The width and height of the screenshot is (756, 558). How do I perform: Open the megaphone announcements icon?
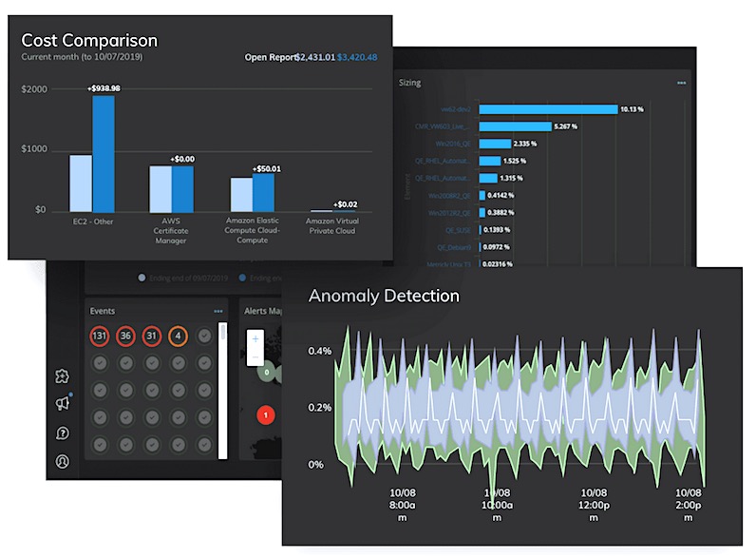(x=63, y=404)
